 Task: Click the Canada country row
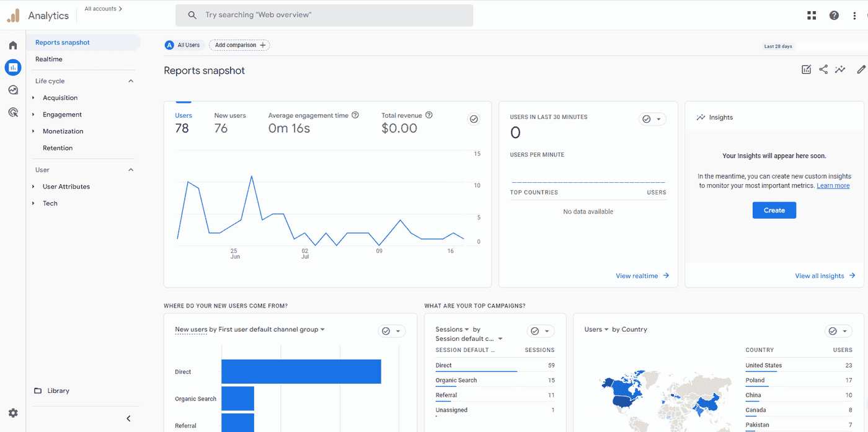pos(799,410)
